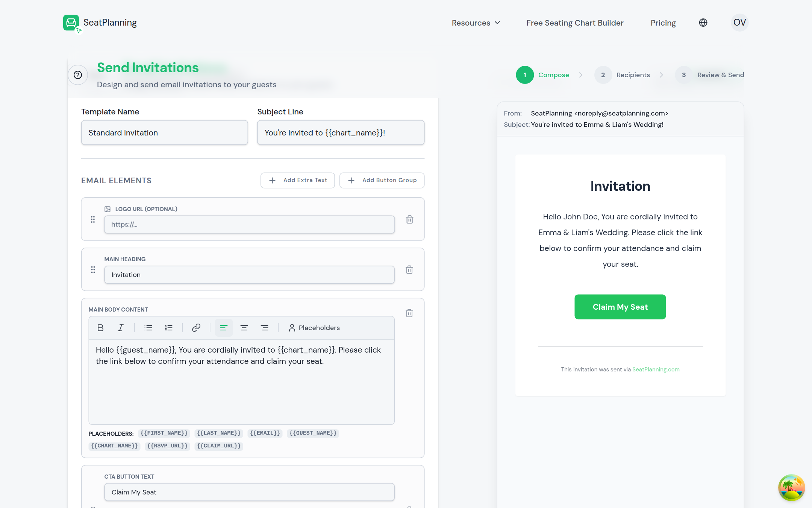Go to the Compose step
Image resolution: width=812 pixels, height=508 pixels.
point(542,75)
